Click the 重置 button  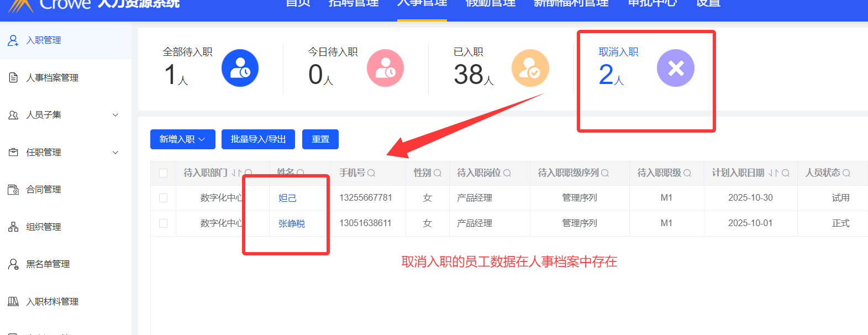[x=320, y=139]
